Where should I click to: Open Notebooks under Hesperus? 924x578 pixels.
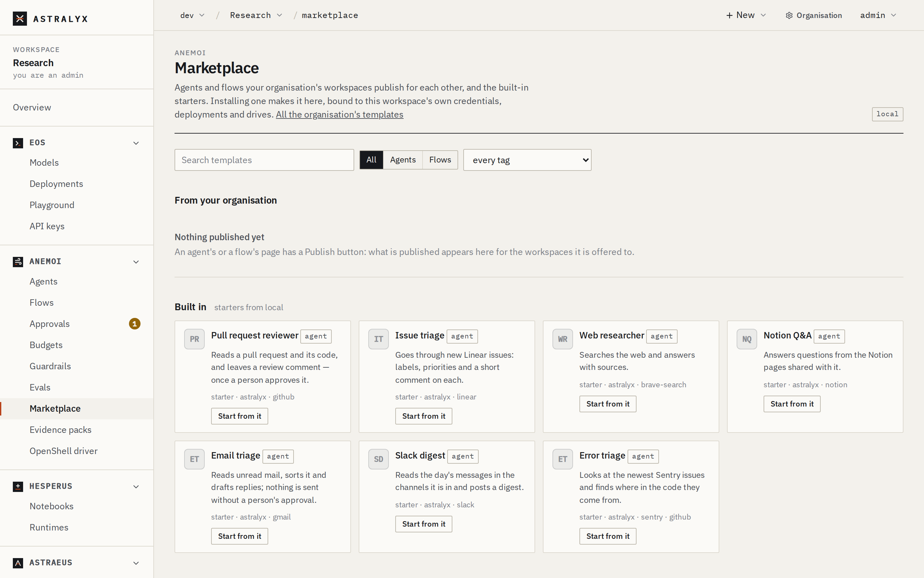(x=76, y=506)
